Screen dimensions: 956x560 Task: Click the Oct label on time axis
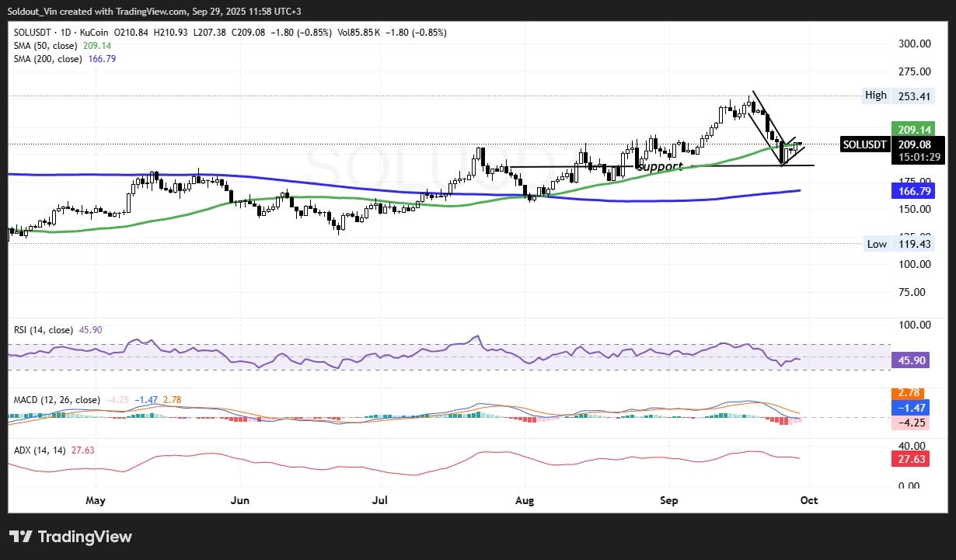point(810,500)
